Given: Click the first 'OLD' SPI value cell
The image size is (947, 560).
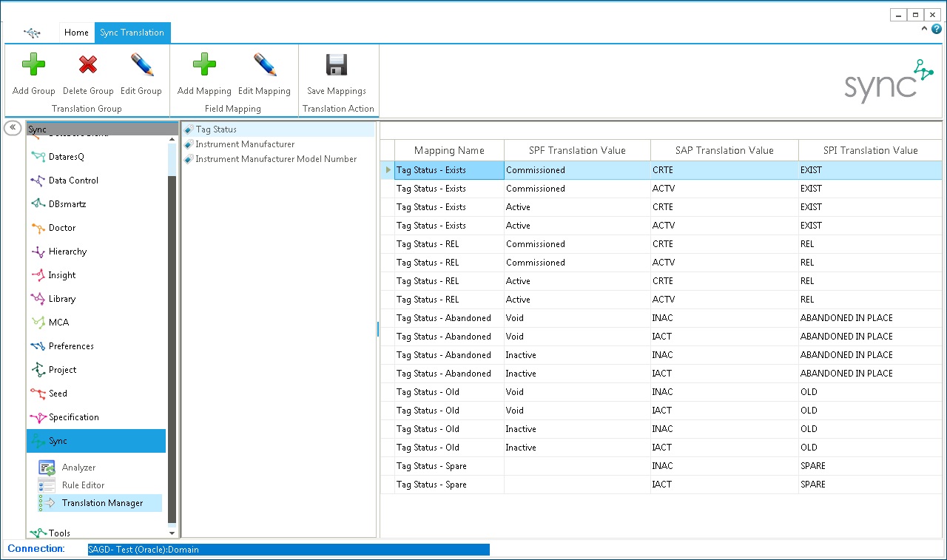Looking at the screenshot, I should tap(870, 392).
